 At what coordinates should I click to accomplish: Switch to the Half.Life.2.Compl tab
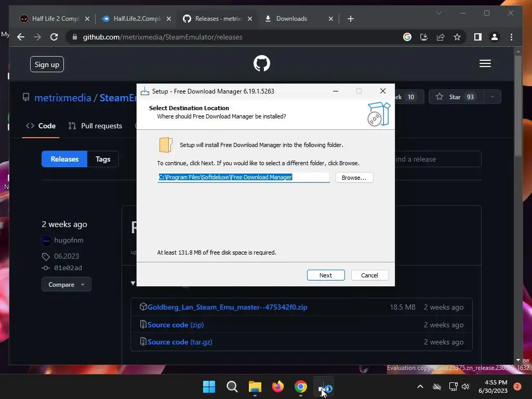coord(137,19)
